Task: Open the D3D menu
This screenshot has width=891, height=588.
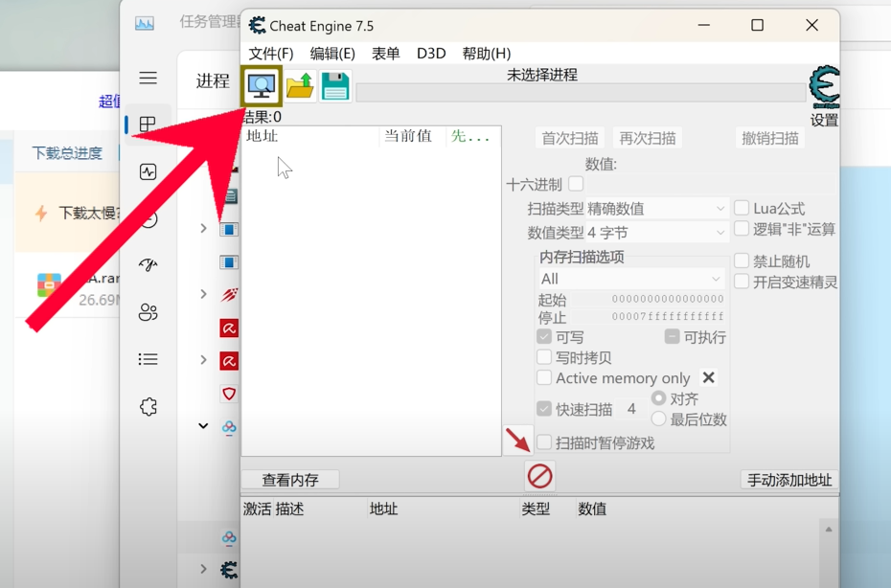Action: point(430,54)
